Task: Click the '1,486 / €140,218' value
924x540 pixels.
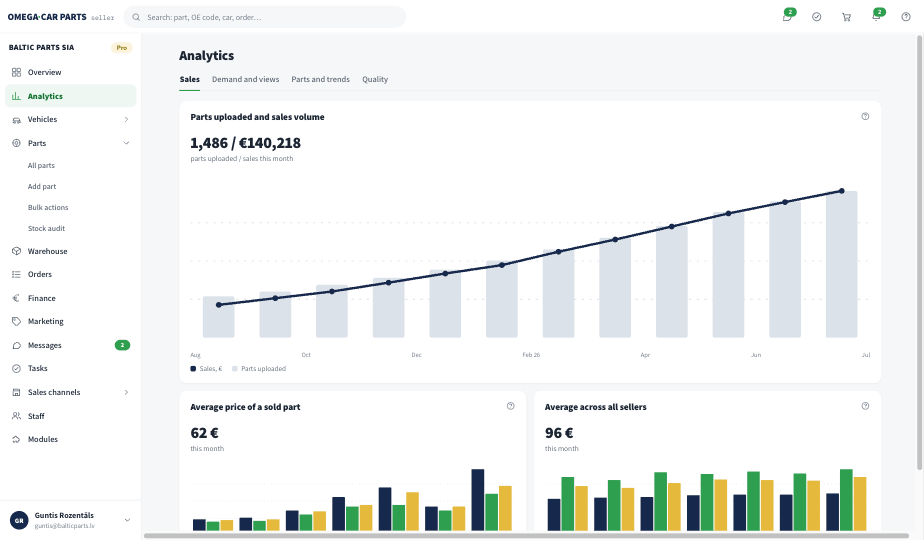Action: click(x=245, y=143)
